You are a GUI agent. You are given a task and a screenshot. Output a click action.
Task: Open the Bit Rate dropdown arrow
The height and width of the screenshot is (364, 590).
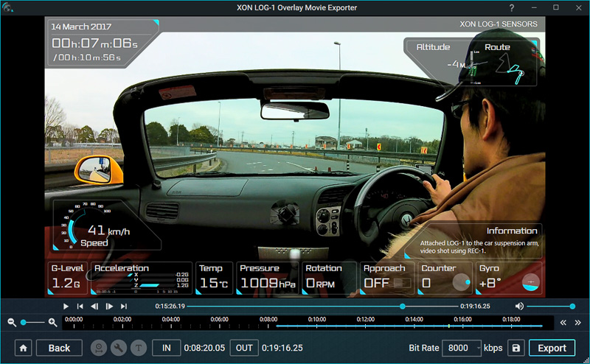(478, 349)
